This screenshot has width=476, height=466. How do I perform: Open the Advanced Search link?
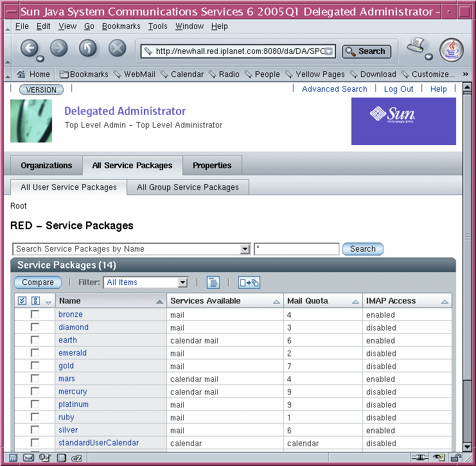point(335,89)
